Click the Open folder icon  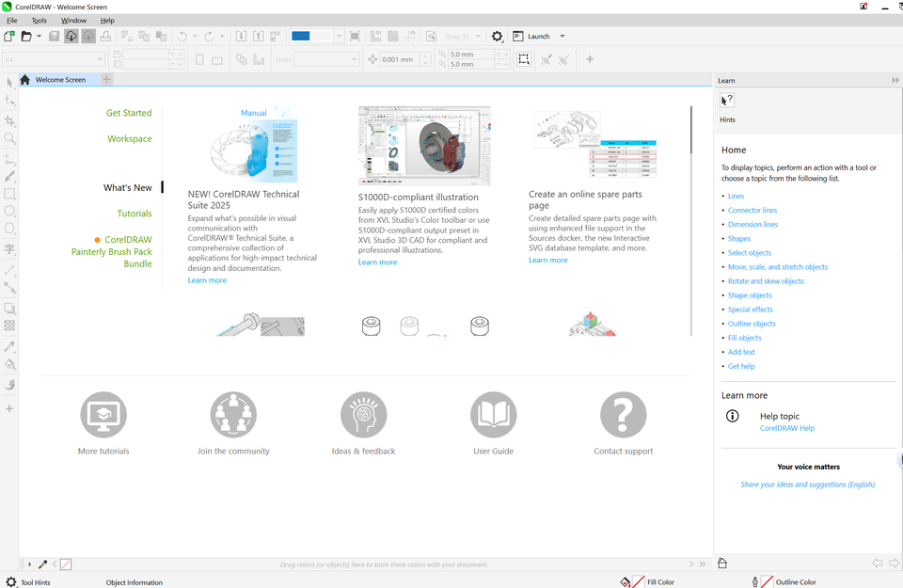[27, 36]
